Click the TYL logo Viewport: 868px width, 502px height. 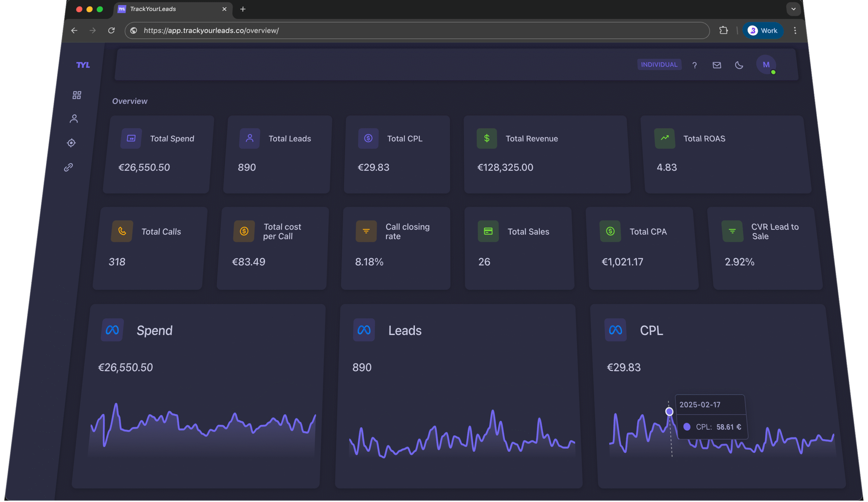pos(83,65)
